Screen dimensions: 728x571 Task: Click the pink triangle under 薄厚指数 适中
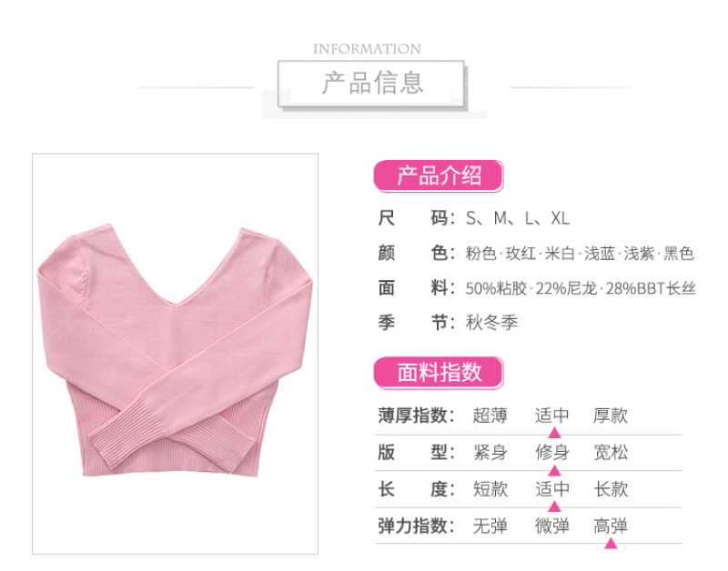click(x=554, y=433)
